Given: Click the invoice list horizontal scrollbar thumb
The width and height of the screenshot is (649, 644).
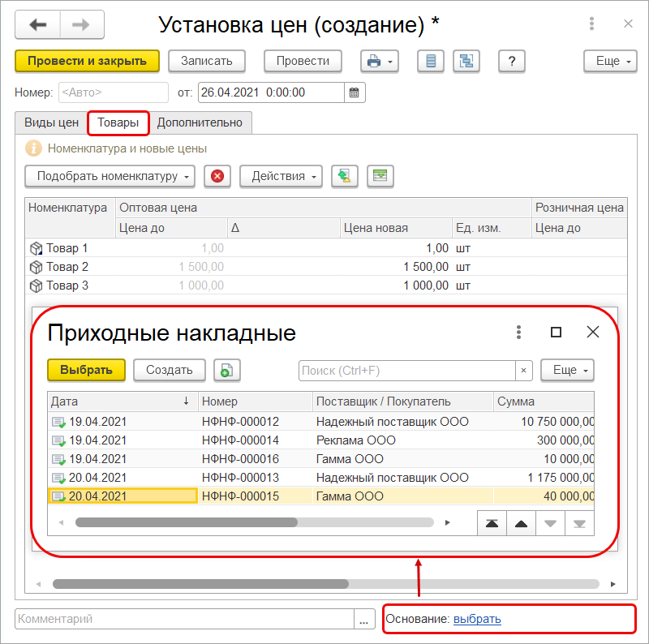Looking at the screenshot, I should point(187,522).
